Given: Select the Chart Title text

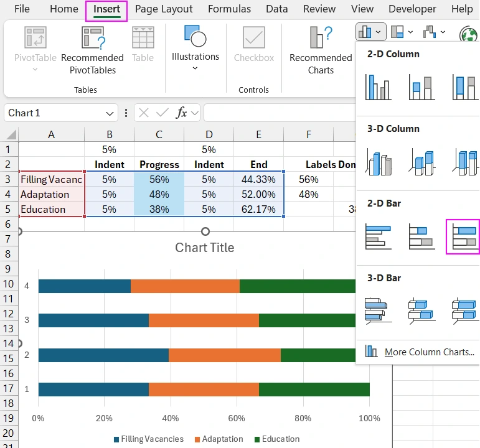Looking at the screenshot, I should (205, 248).
